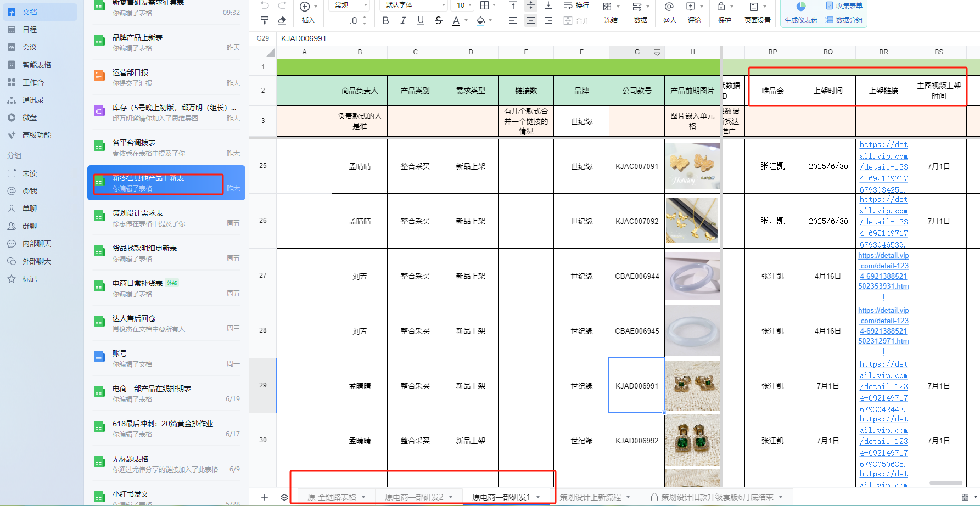Screen dimensions: 980x506
Task: Open the font size dropdown
Action: tap(464, 5)
